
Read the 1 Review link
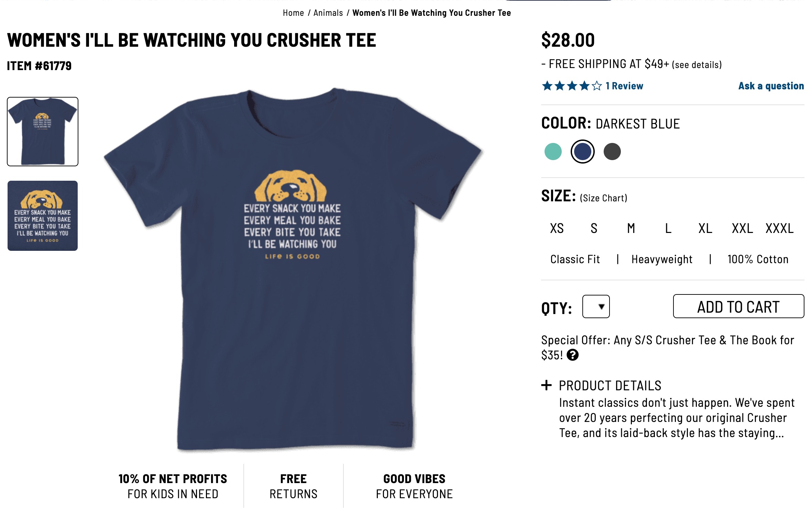pos(624,86)
